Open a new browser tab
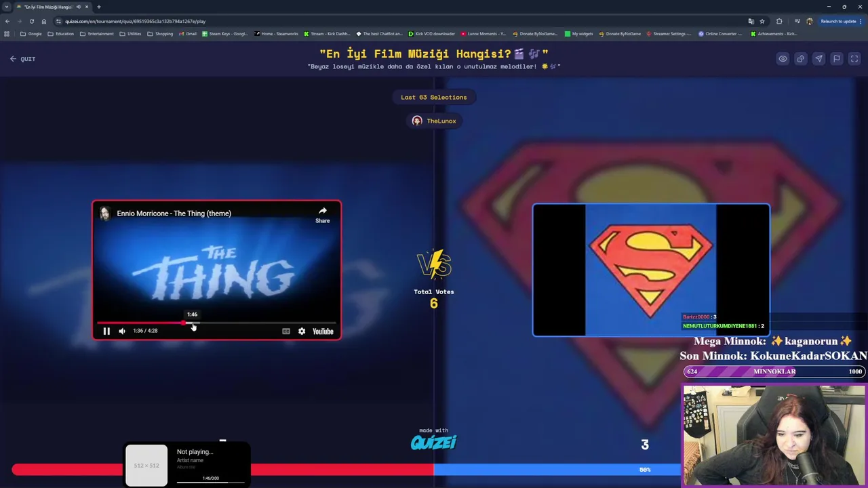This screenshot has height=488, width=868. (99, 7)
